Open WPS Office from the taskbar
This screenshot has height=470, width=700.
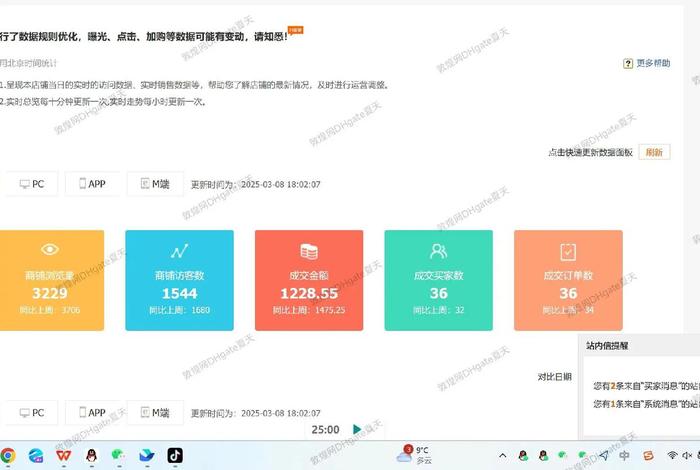click(63, 455)
